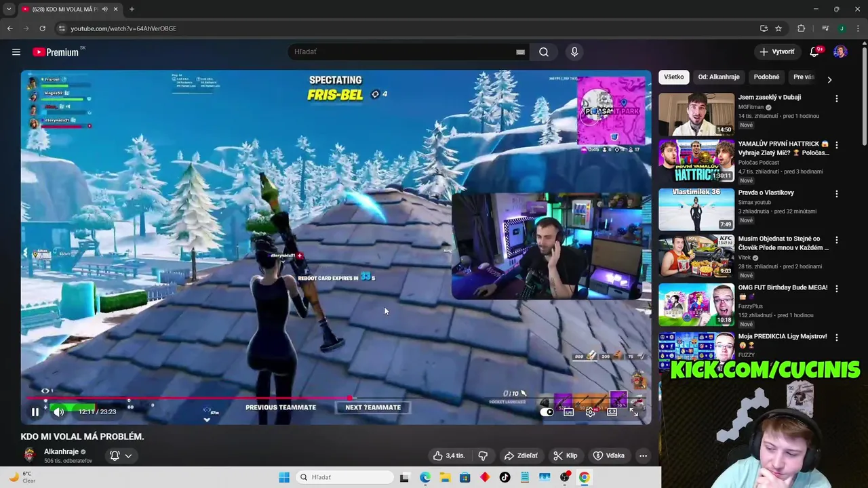This screenshot has height=488, width=868.
Task: Create a clip with Klip button
Action: [566, 455]
